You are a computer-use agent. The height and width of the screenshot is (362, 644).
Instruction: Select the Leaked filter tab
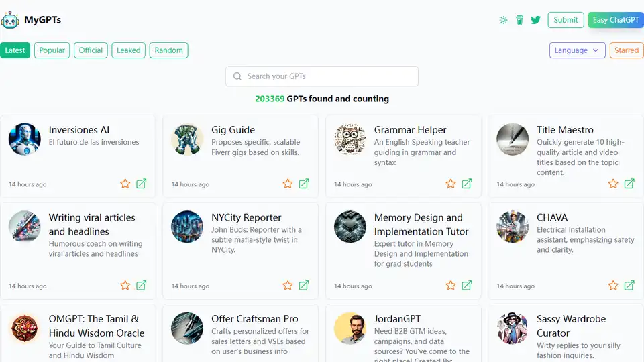pyautogui.click(x=128, y=50)
